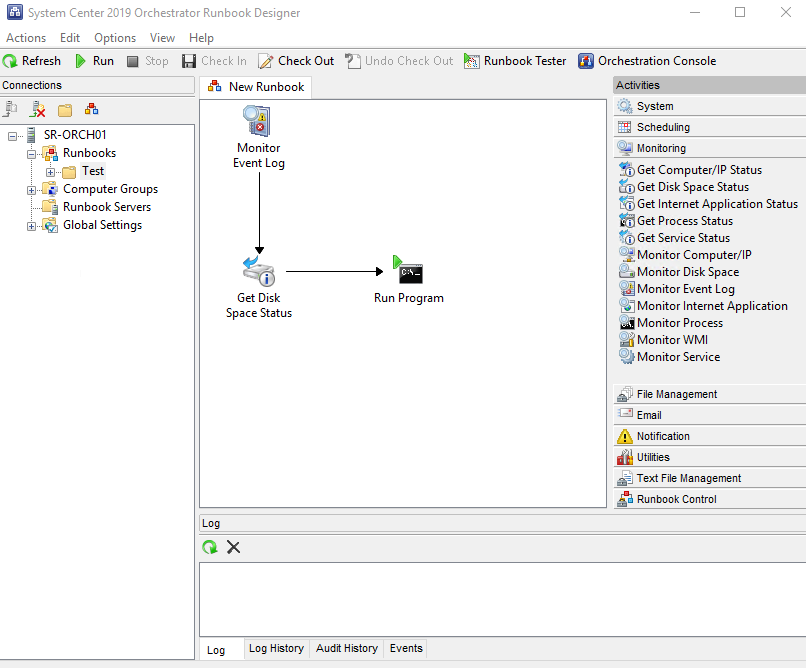Switch to the Audit History tab

[x=346, y=649]
